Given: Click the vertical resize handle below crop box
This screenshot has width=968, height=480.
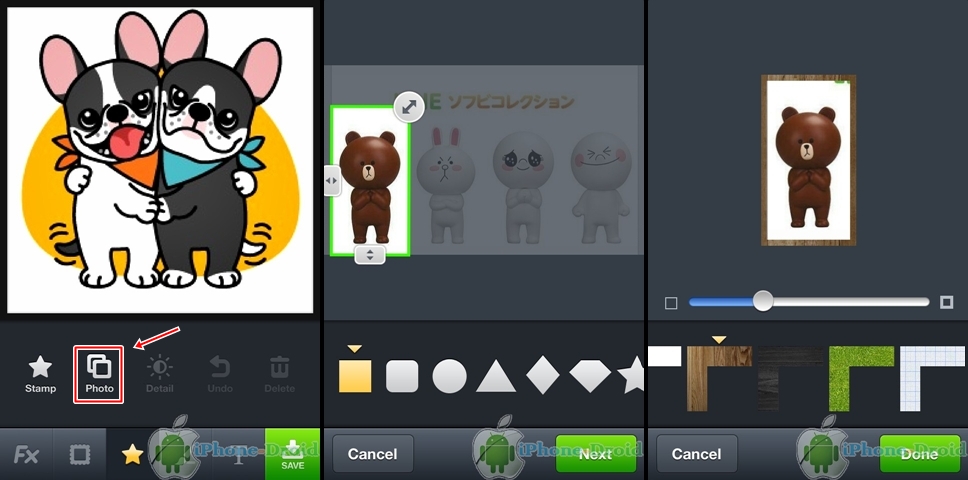Looking at the screenshot, I should (370, 255).
